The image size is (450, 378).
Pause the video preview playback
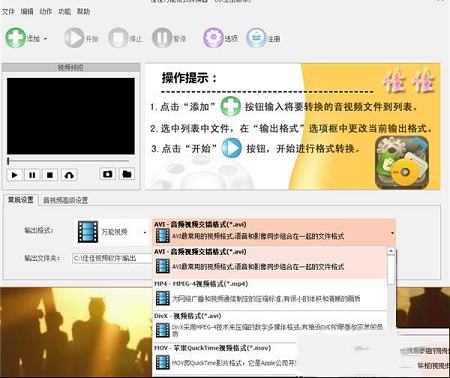[32, 175]
